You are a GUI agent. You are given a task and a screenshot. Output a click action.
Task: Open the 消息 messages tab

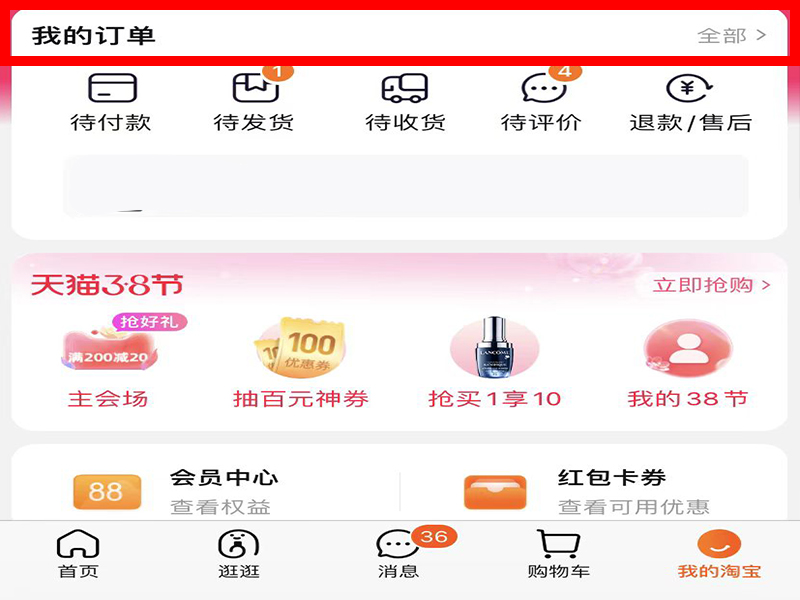(399, 554)
